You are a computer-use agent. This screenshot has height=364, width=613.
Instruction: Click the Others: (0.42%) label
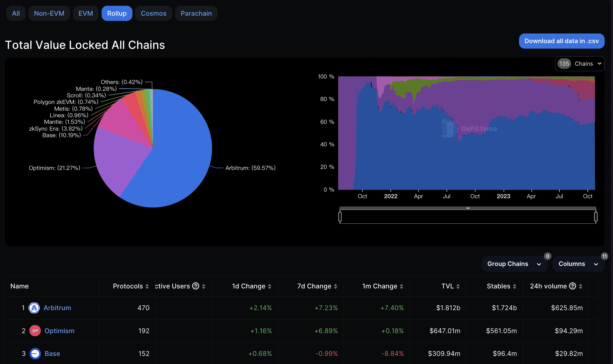[122, 82]
